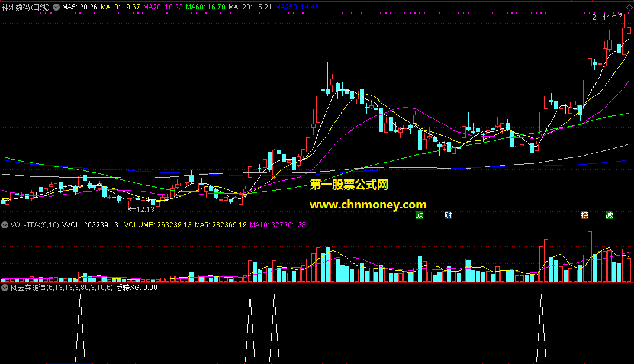Open the 风云突破追 indicator menu arrow
Viewport: 634px width, 364px height.
[x=5, y=288]
